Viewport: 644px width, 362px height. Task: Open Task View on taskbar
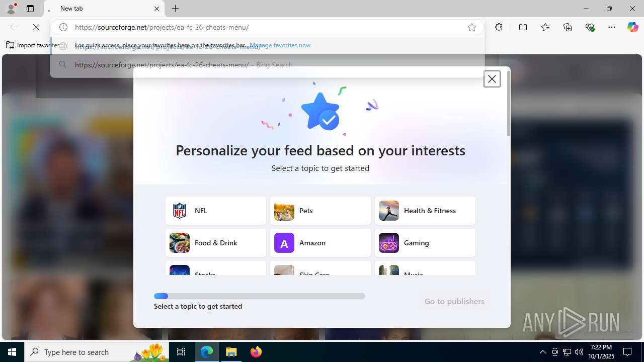(x=181, y=352)
